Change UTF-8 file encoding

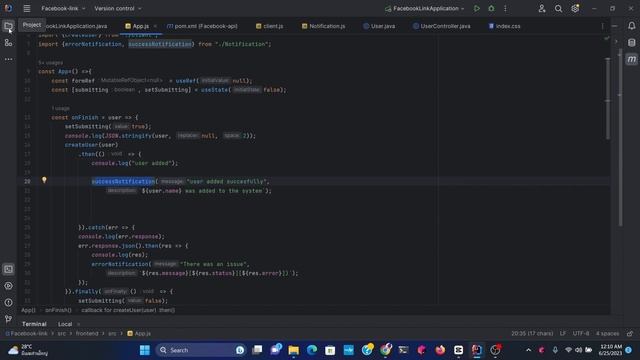click(581, 333)
